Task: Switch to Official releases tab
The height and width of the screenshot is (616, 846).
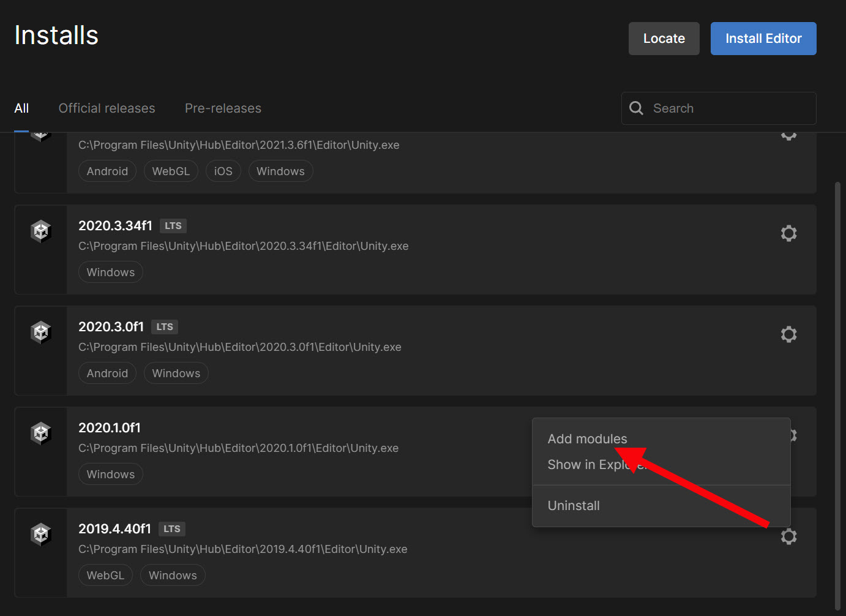Action: [x=107, y=108]
